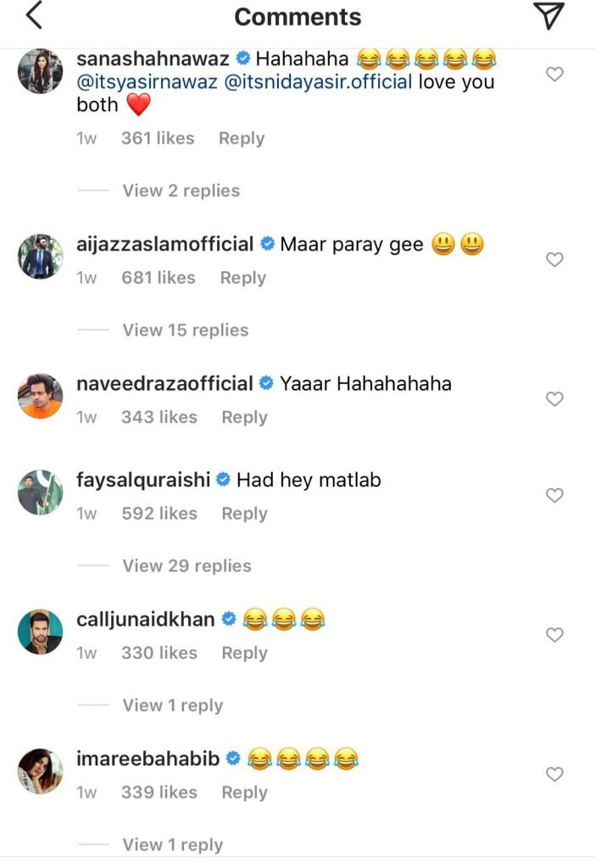
Task: Tap heart beside calljunaidkhan's comment
Action: click(x=554, y=635)
